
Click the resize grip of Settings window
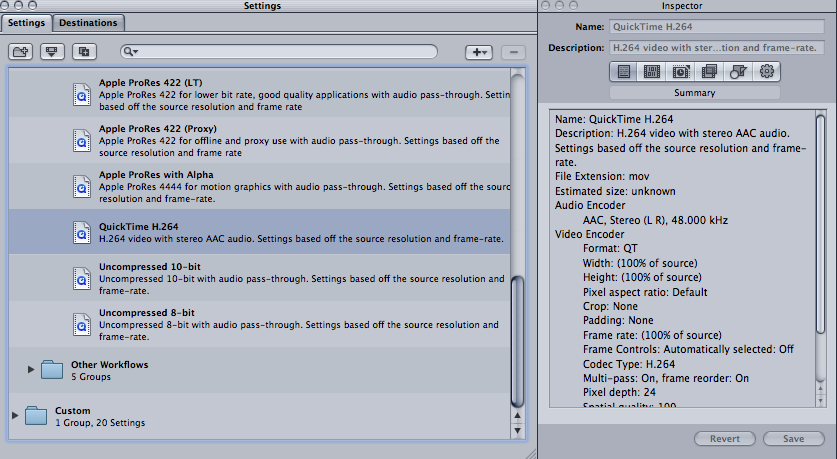[531, 454]
